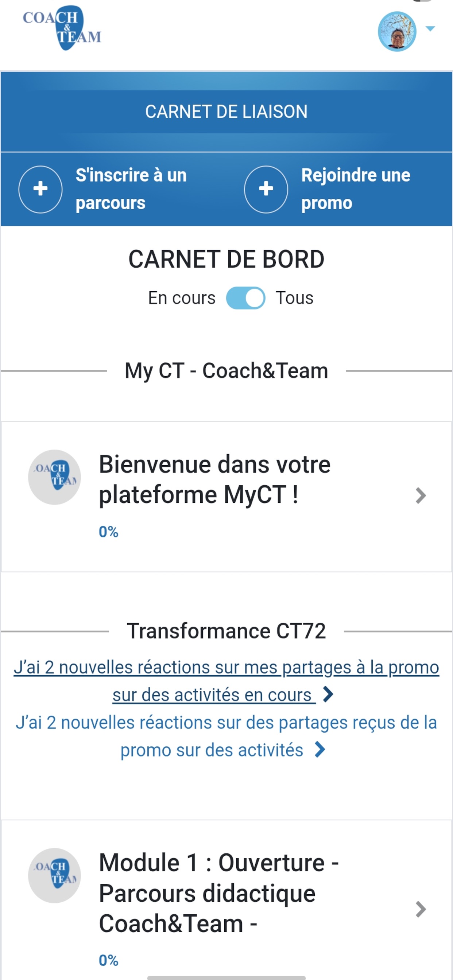Click the Module 1 course logo thumbnail
Viewport: 453px width, 980px height.
54,875
